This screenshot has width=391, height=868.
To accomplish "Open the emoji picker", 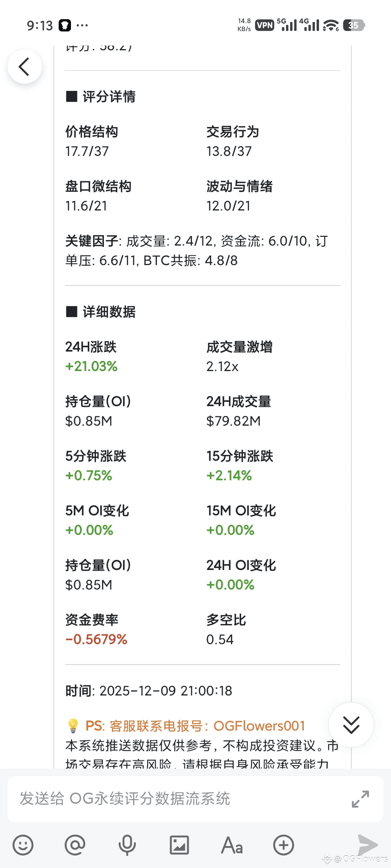I will pos(23,845).
